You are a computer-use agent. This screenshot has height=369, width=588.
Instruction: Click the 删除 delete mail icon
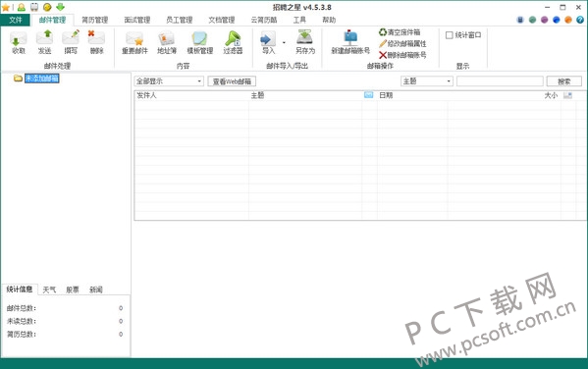pyautogui.click(x=96, y=43)
